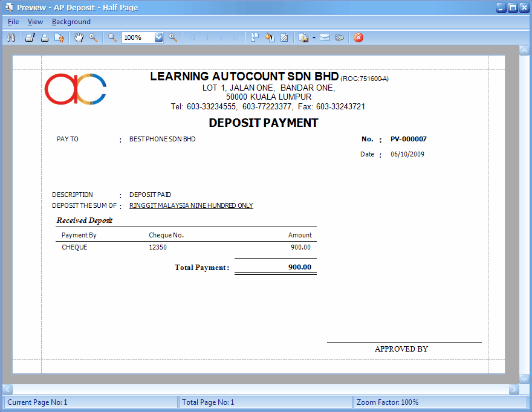This screenshot has height=412, width=532.
Task: Select the Hand tool
Action: pyautogui.click(x=79, y=37)
